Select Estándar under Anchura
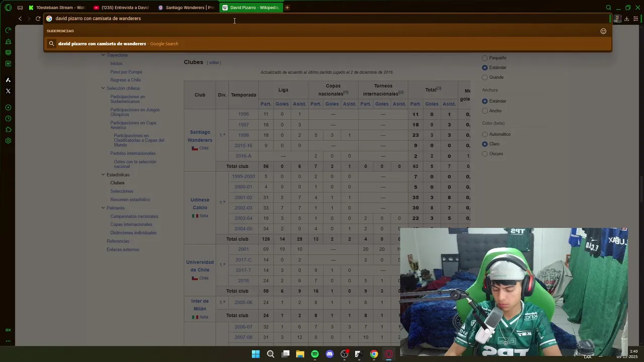This screenshot has width=644, height=362. point(485,101)
